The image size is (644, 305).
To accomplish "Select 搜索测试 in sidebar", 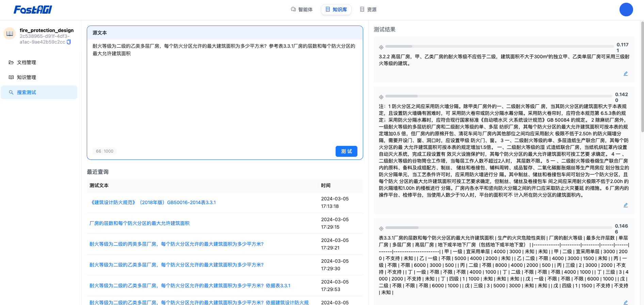I will pos(39,92).
